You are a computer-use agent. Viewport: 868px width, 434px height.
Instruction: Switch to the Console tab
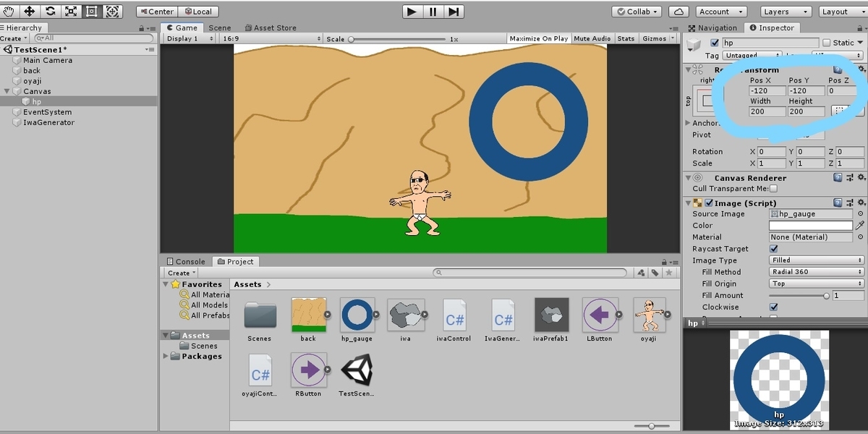point(185,262)
